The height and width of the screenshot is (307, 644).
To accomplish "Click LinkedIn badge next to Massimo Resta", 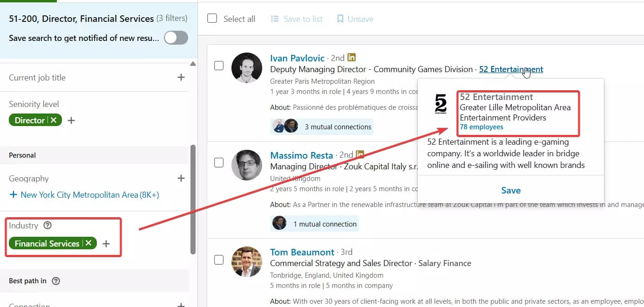I will (x=360, y=154).
